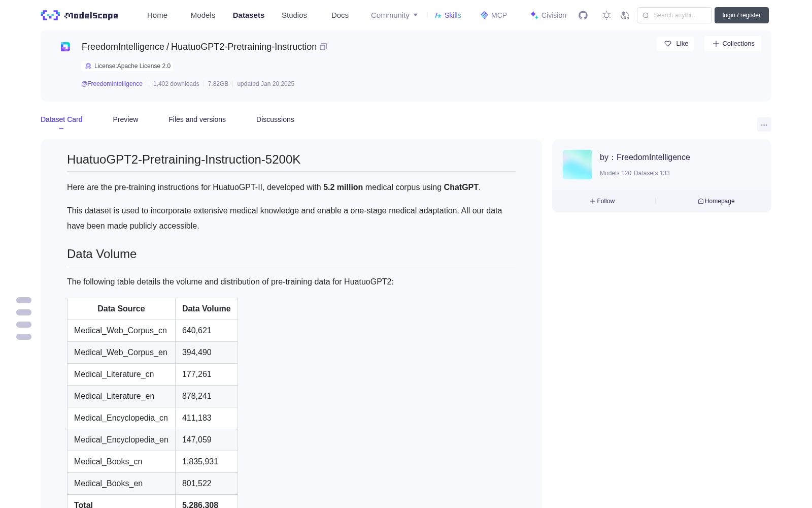Click the heart Like button
The height and width of the screenshot is (508, 812).
[675, 44]
